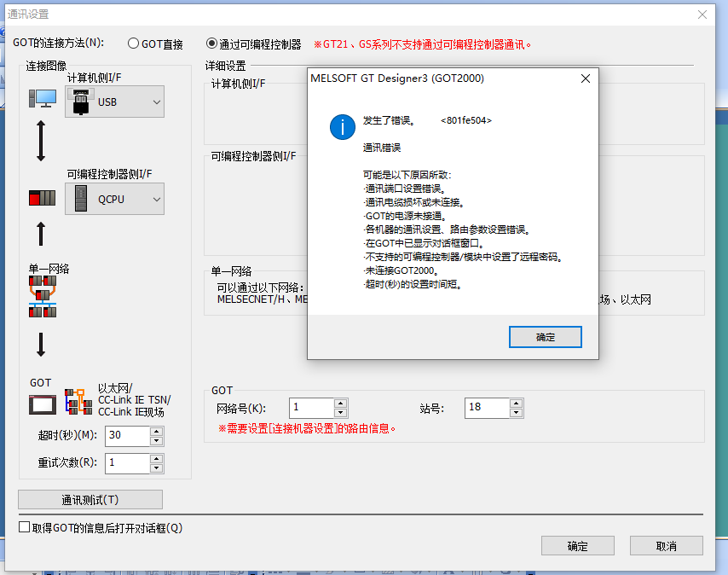Run the 通讯测试(T) communication test
Viewport: 728px width, 575px height.
(90, 500)
